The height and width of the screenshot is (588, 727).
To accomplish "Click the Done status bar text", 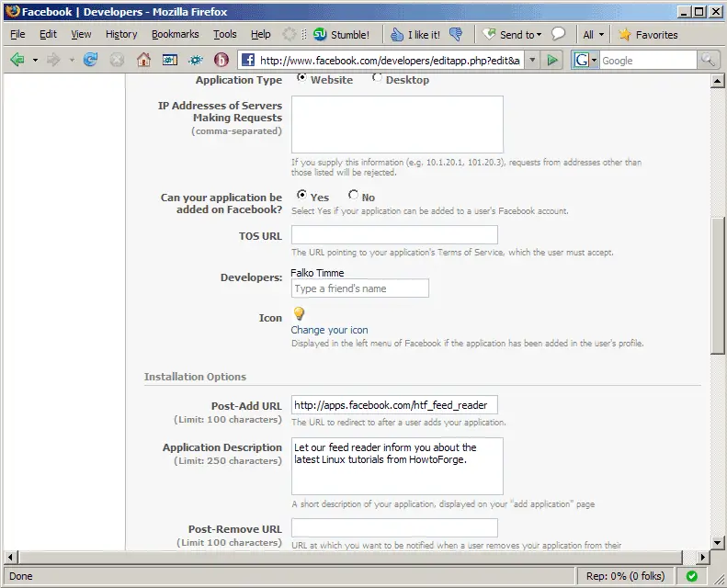I will tap(21, 576).
